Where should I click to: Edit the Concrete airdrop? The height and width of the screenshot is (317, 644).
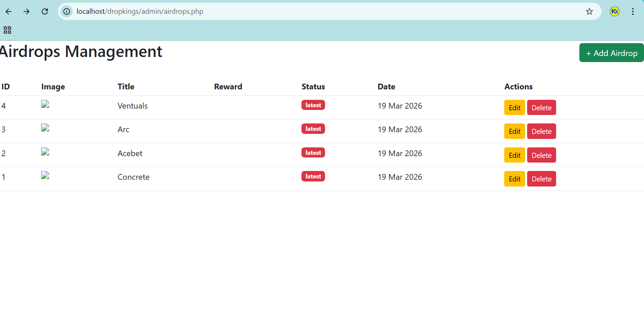514,179
